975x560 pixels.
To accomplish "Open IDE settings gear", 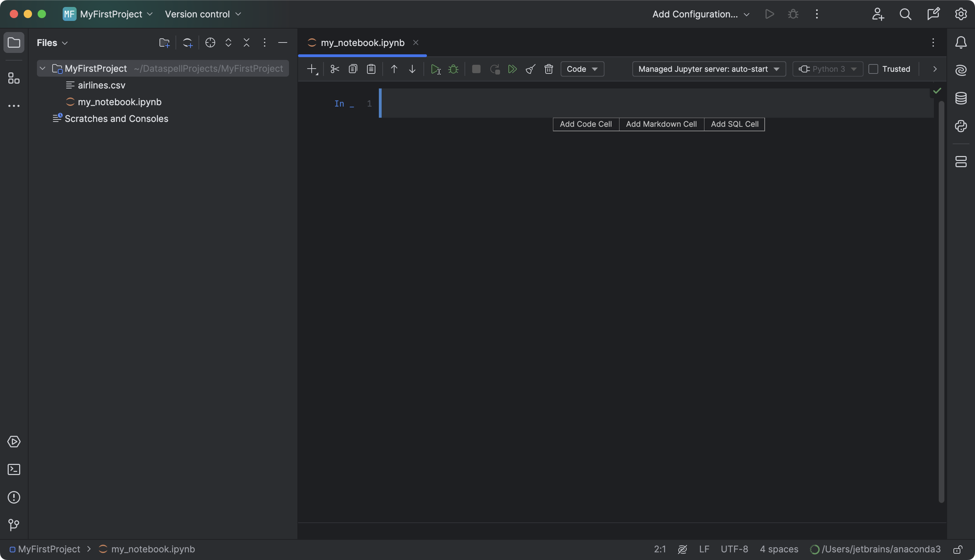I will pos(961,14).
